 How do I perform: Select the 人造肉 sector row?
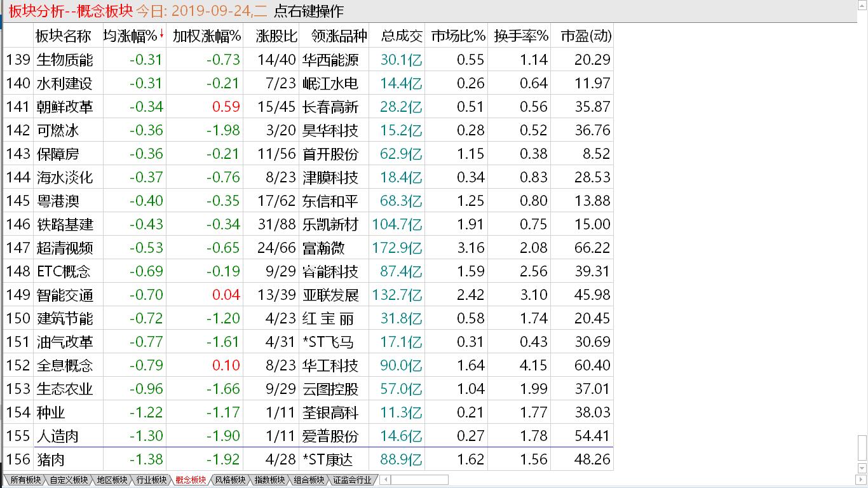[x=308, y=436]
